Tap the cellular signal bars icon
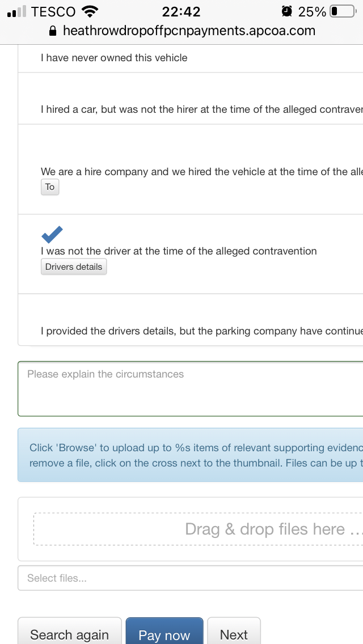 click(17, 11)
